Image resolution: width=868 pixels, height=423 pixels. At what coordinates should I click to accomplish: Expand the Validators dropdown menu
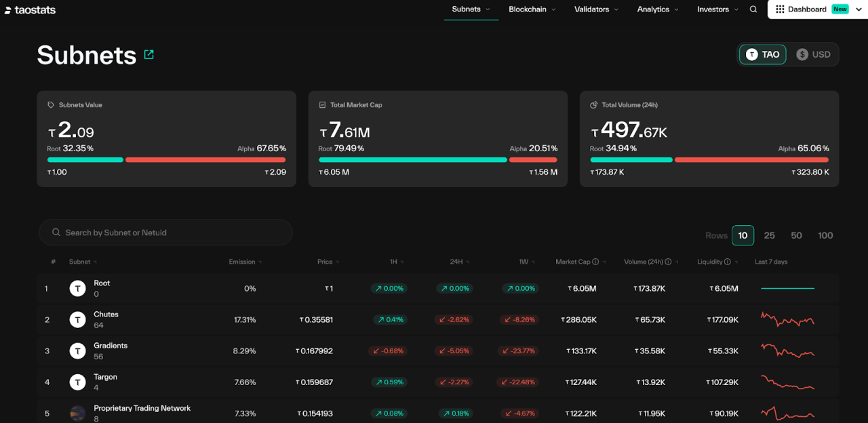coord(596,9)
